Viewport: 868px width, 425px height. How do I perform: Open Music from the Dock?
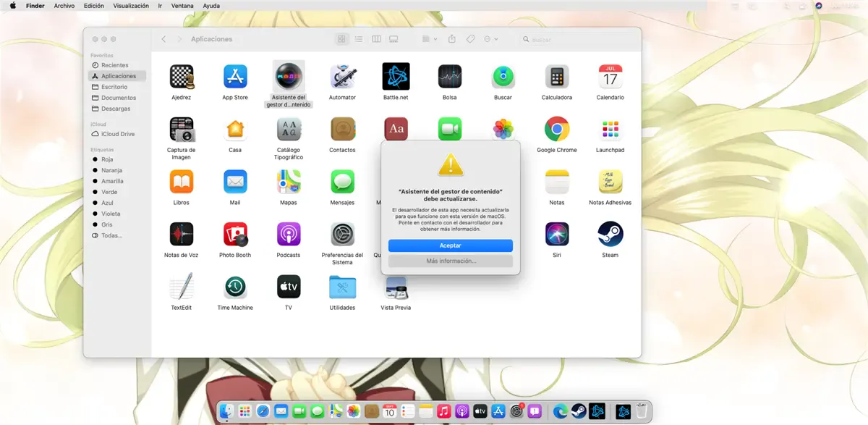[443, 411]
